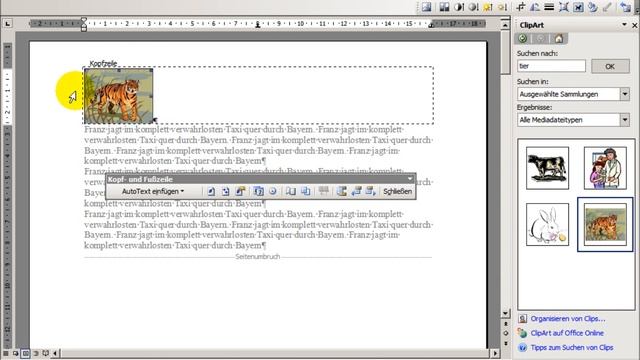Click vertical scrollbar down arrow
The image size is (640, 360).
[x=505, y=313]
